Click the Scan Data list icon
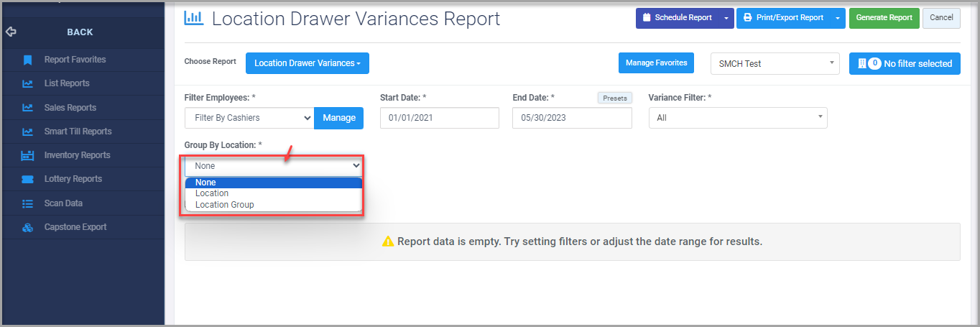 tap(28, 203)
